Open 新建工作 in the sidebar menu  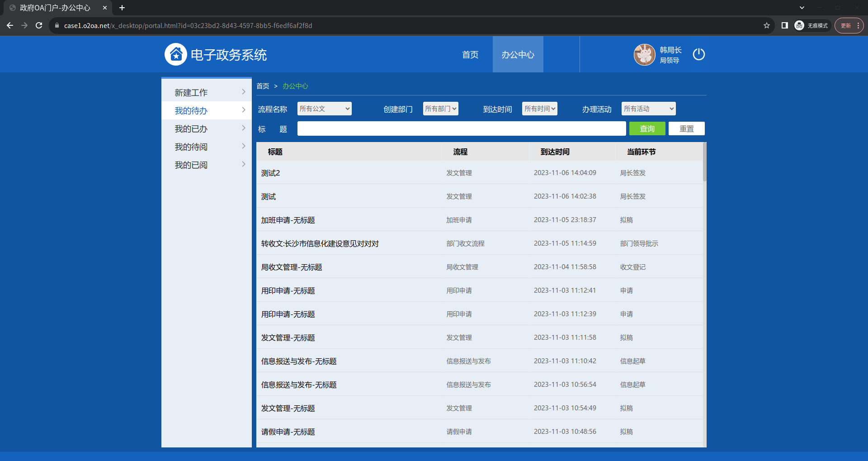point(191,93)
